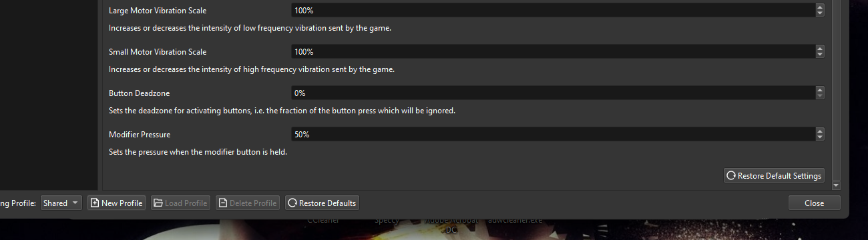
Task: Click the Large Motor Vibration Scale 100% field
Action: [x=553, y=11]
